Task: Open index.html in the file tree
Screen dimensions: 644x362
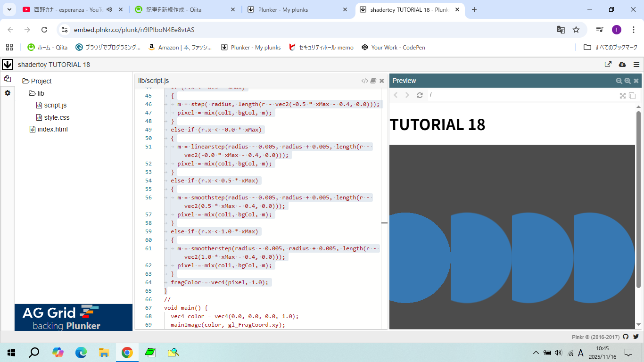Action: tap(49, 129)
